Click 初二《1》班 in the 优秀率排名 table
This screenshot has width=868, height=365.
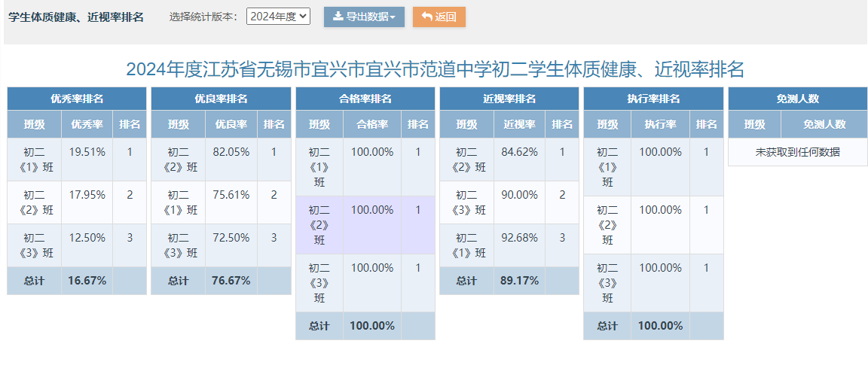[x=35, y=160]
